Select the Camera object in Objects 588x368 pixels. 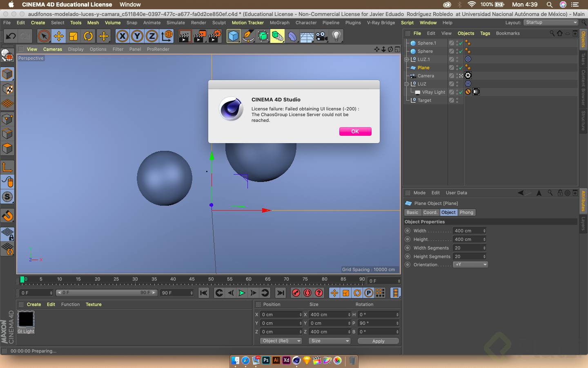click(x=425, y=76)
